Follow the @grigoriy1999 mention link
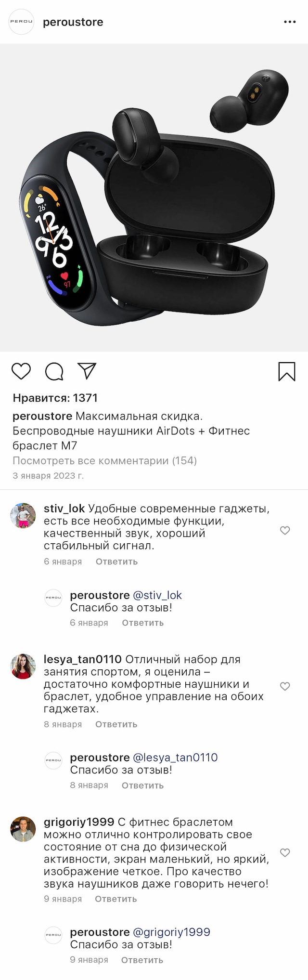This screenshot has height=980, width=308. tap(171, 932)
